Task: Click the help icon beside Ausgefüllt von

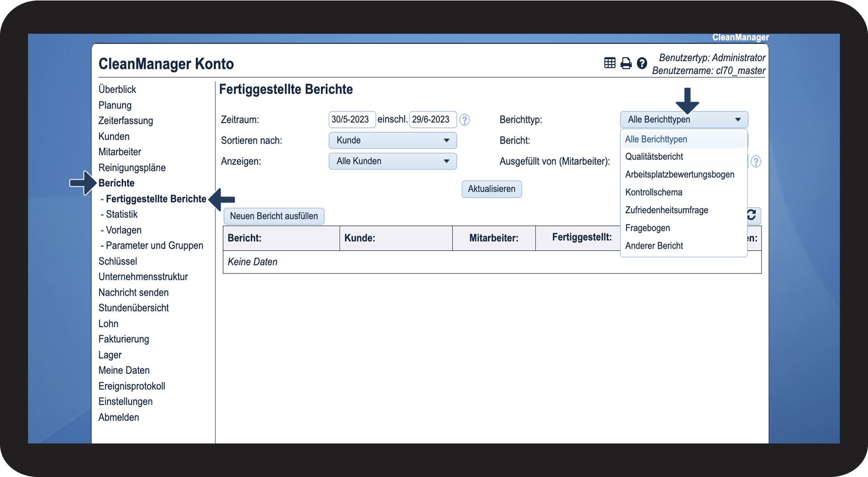Action: [756, 161]
